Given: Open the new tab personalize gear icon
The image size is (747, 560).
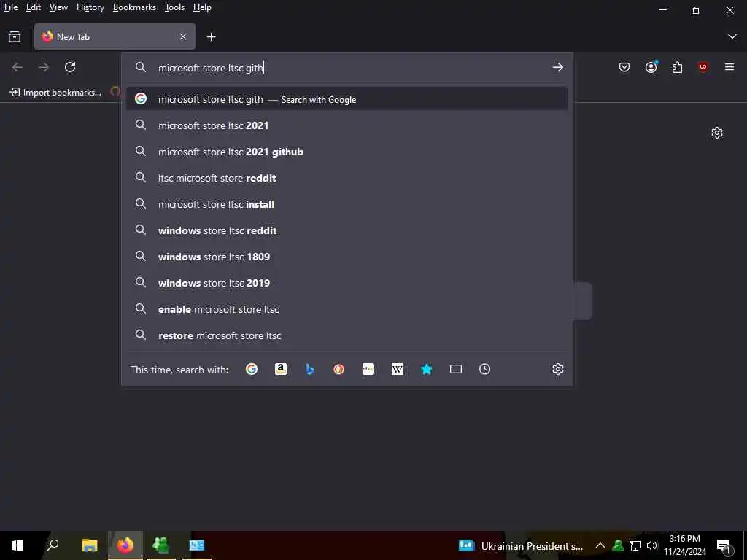Looking at the screenshot, I should coord(717,133).
